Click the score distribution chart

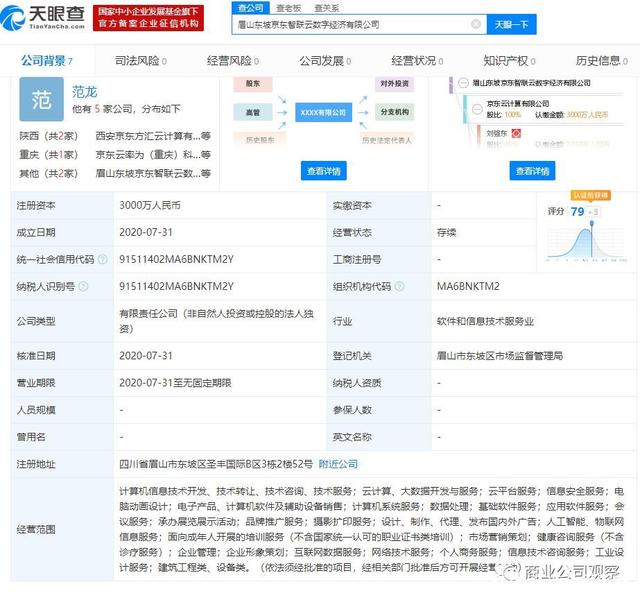[x=586, y=240]
